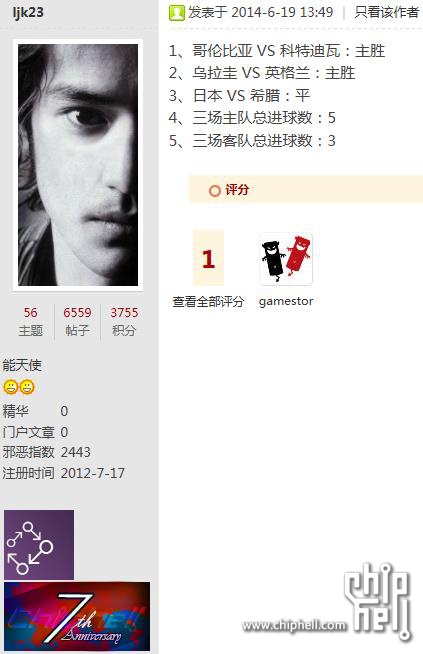Open 查看全部评分 link
This screenshot has height=654, width=423.
pyautogui.click(x=208, y=301)
